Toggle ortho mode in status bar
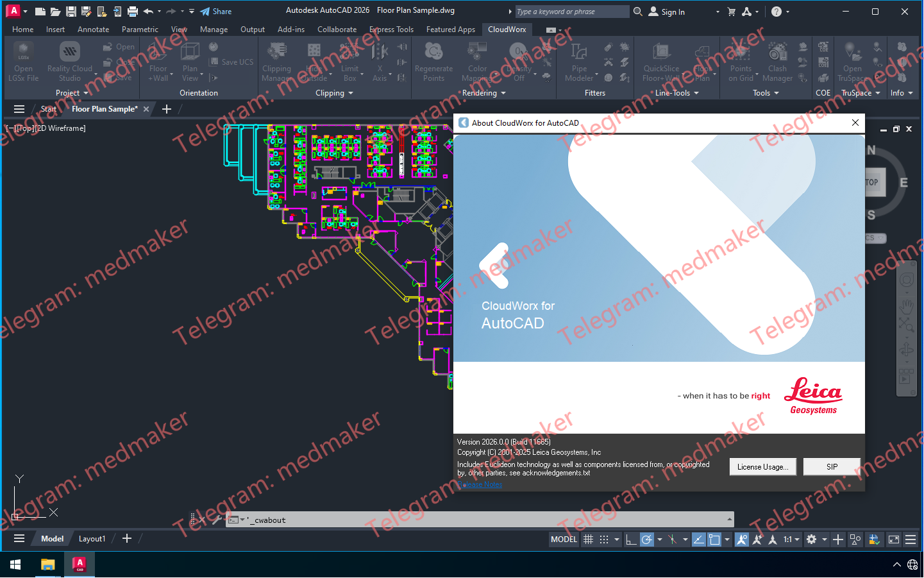Viewport: 924px width, 578px height. click(630, 540)
